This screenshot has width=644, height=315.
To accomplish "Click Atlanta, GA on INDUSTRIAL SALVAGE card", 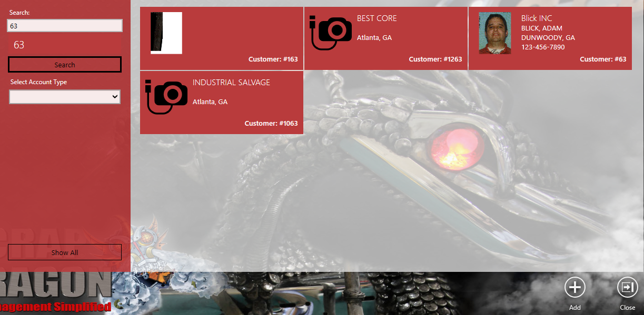I will coord(210,102).
